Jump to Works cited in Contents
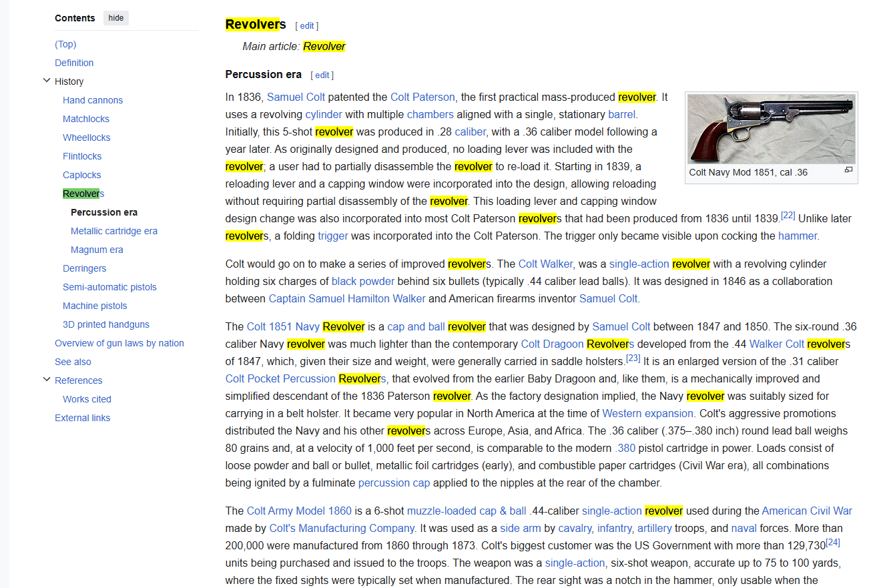Screen dimensions: 875x588 (x=87, y=399)
